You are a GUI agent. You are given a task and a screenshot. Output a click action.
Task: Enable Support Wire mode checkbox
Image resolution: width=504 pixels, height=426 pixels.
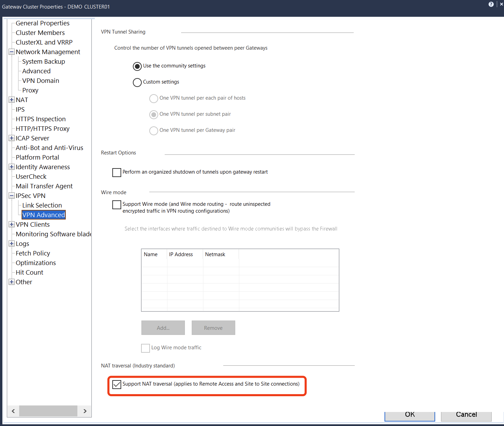[116, 204]
